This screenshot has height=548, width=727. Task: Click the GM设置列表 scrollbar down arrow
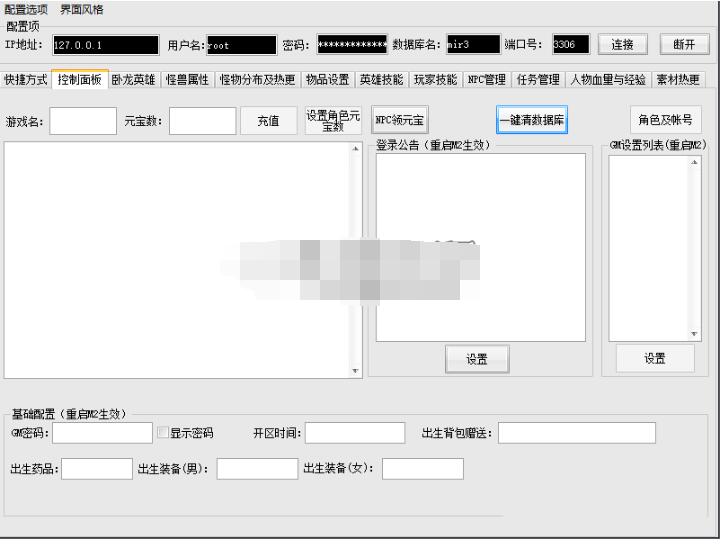[695, 335]
